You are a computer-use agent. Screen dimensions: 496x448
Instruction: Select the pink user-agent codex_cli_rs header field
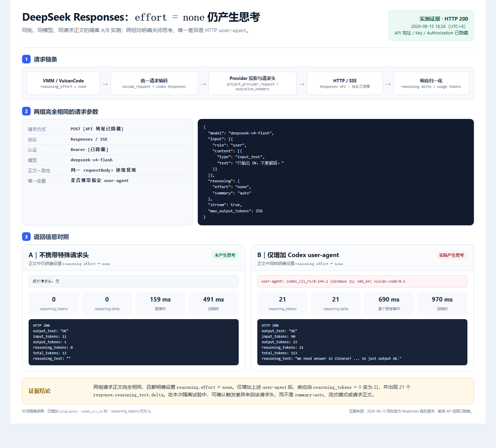pyautogui.click(x=362, y=281)
